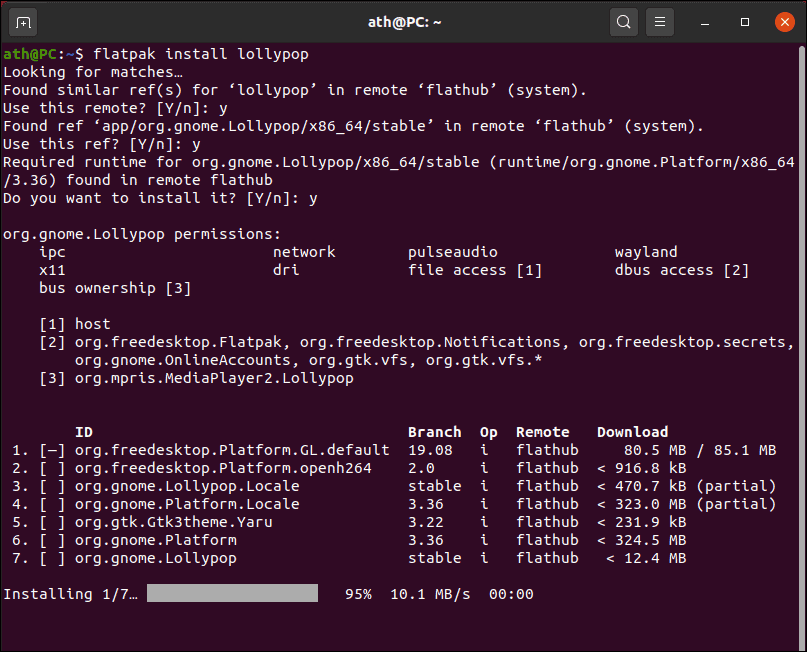Click the 'ipc' permission
This screenshot has width=807, height=652.
52,252
